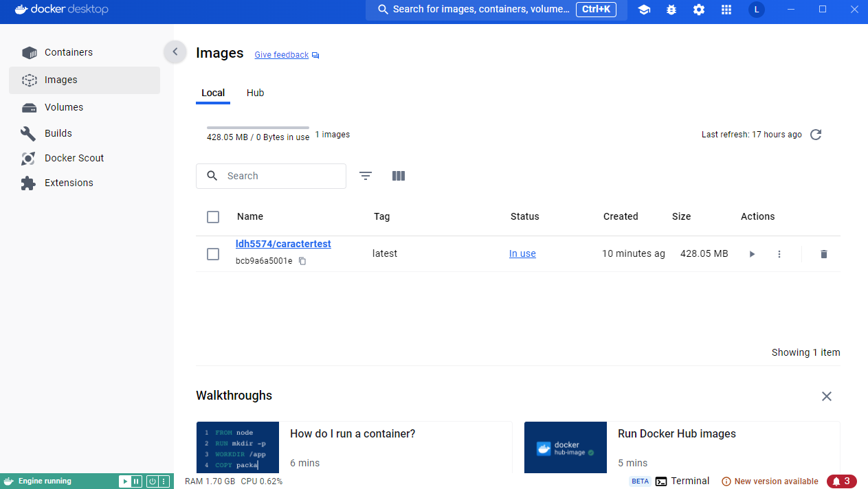This screenshot has height=489, width=868.
Task: Click the 428.05 MB size cell
Action: coord(704,253)
